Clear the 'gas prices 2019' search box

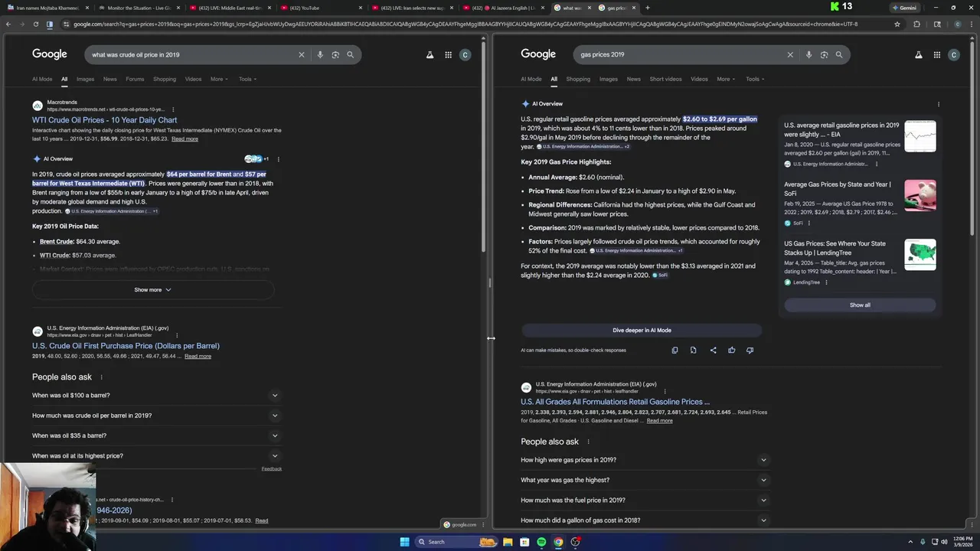[790, 54]
